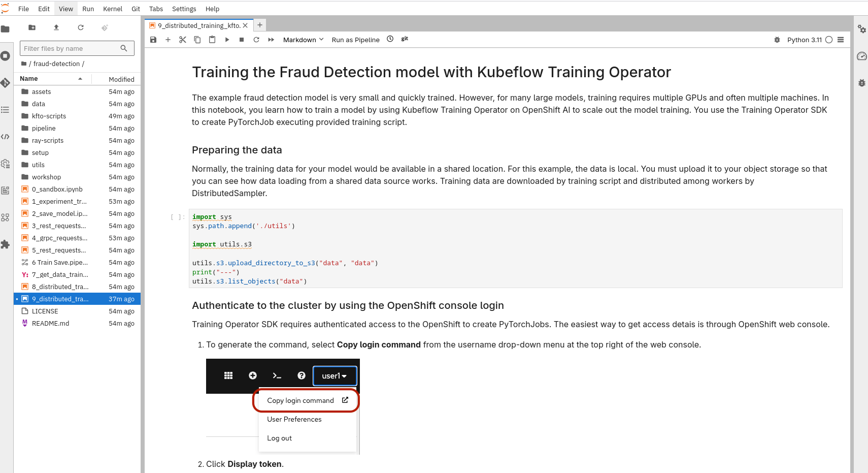Select the ray-scripts folder

pos(77,141)
